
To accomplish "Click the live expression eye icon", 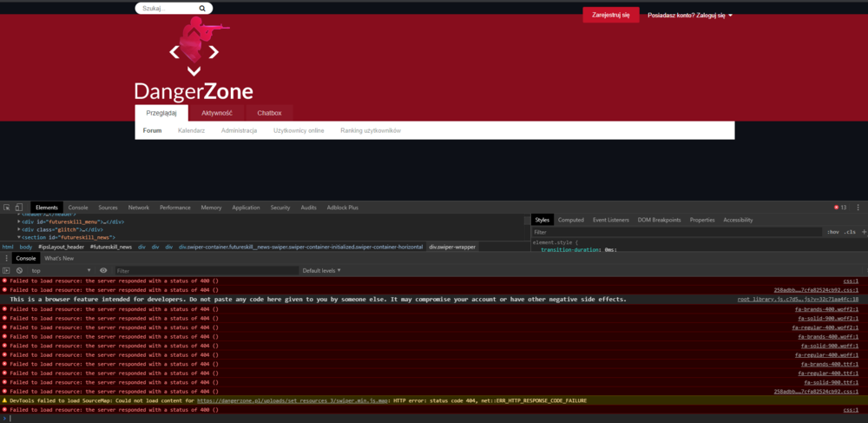I will pyautogui.click(x=103, y=271).
